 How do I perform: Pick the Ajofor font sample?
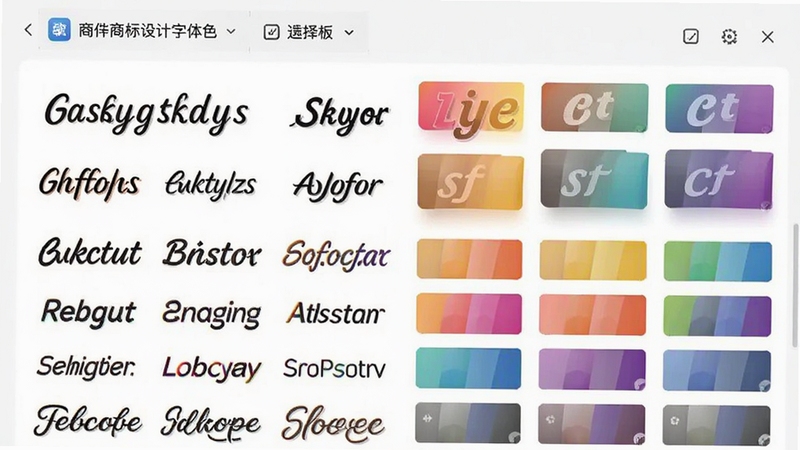[x=337, y=187]
